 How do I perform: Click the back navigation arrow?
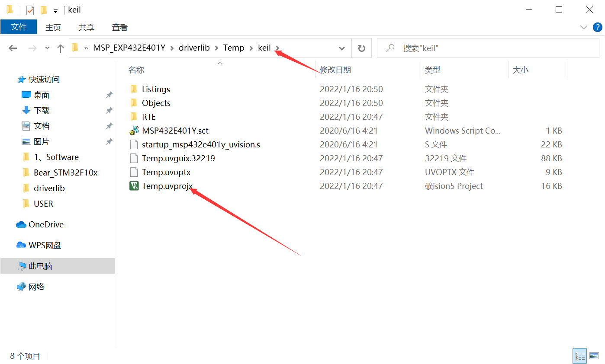(x=13, y=48)
